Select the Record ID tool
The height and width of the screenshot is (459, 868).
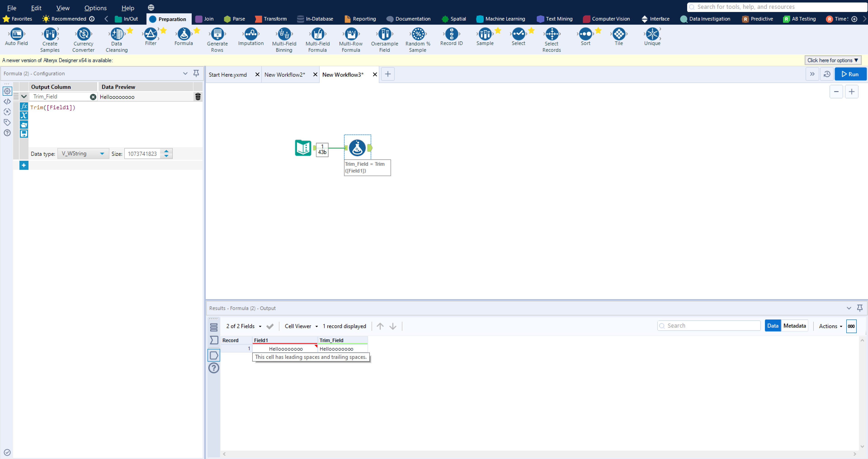452,35
